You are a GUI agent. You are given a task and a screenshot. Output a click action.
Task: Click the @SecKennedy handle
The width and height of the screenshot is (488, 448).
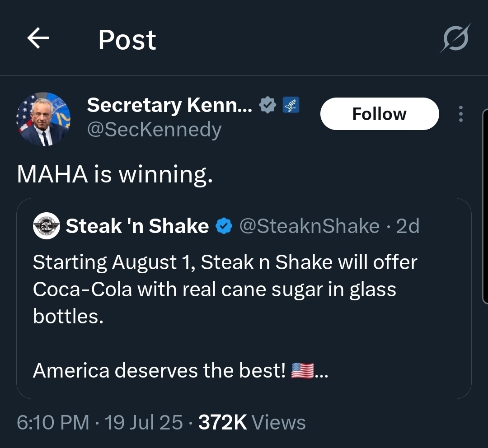click(x=154, y=130)
